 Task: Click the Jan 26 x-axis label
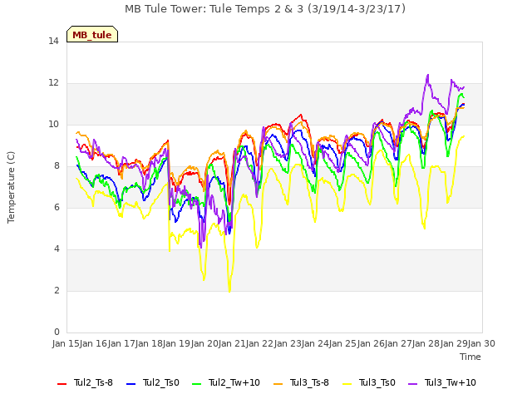[x=371, y=343]
